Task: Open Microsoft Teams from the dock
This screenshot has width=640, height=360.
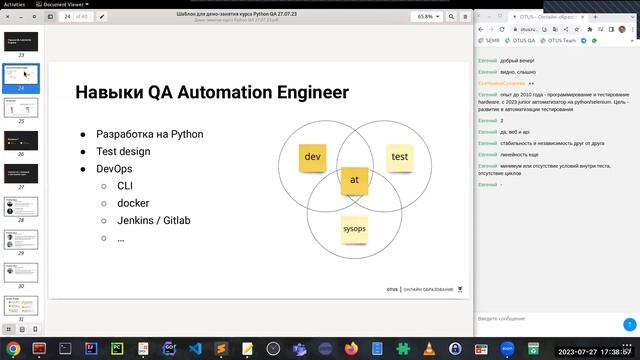Action: coord(299,349)
